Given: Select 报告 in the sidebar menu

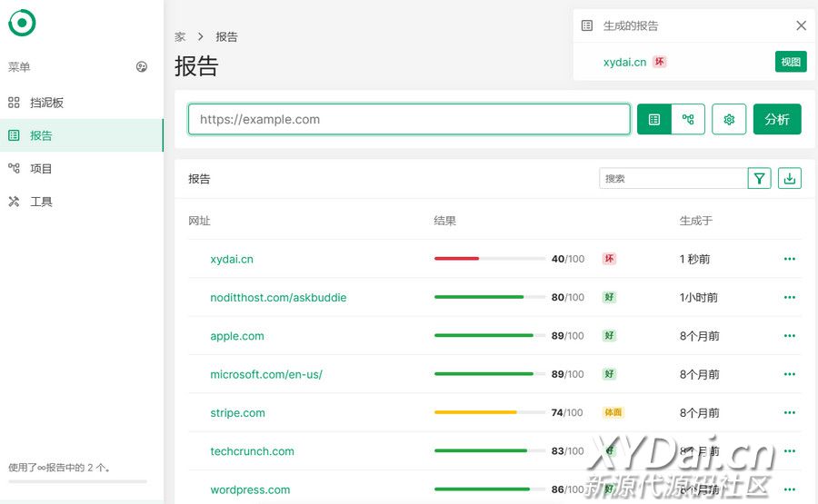Looking at the screenshot, I should pos(41,135).
